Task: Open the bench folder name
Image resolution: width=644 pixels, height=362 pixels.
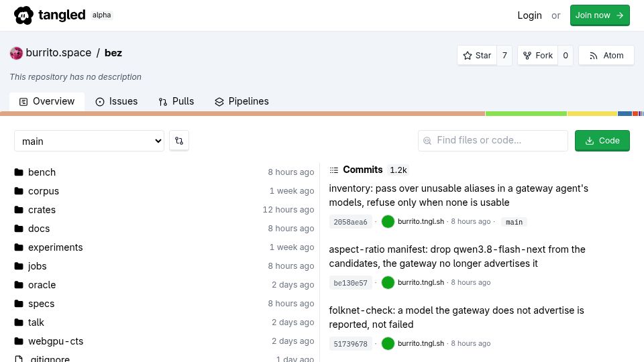Action: tap(42, 172)
